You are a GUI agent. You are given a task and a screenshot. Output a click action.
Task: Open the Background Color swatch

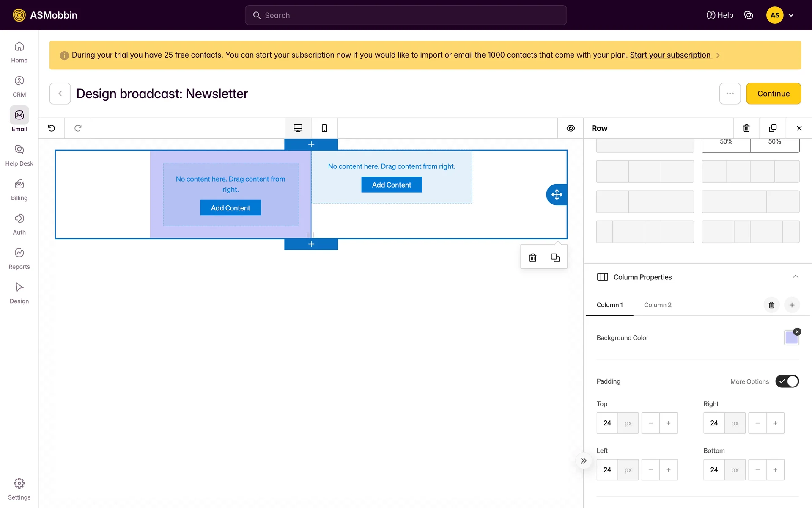point(791,338)
